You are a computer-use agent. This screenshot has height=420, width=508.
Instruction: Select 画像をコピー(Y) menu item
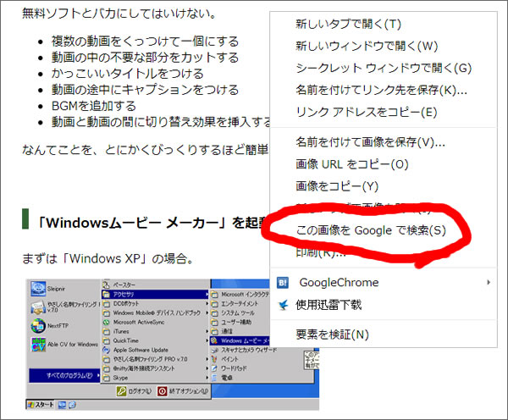(336, 185)
